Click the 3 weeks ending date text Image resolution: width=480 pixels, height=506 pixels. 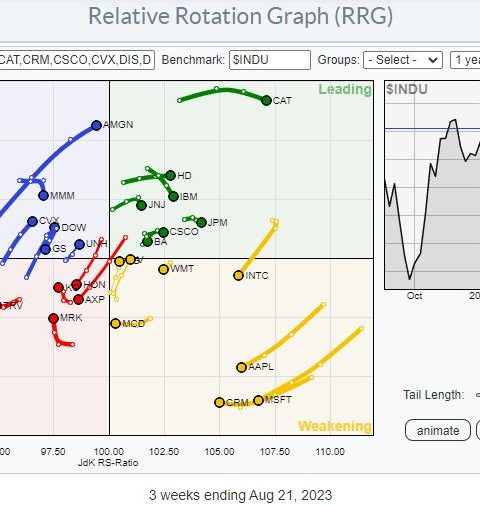tap(240, 495)
